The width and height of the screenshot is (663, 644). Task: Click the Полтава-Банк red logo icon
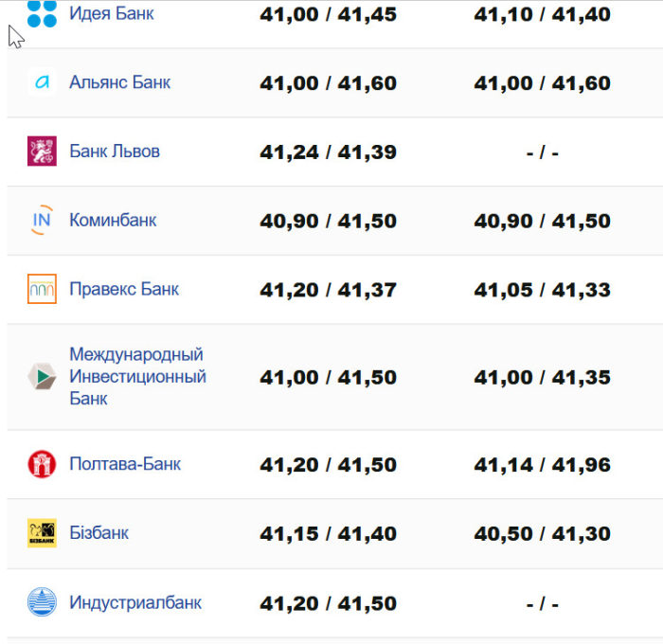pos(42,464)
